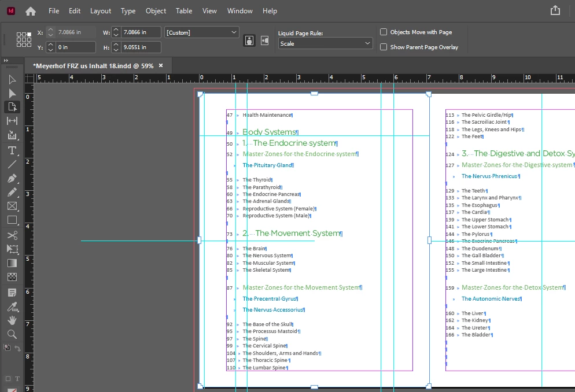The height and width of the screenshot is (392, 575).
Task: Set formatting affects container
Action: (x=8, y=379)
